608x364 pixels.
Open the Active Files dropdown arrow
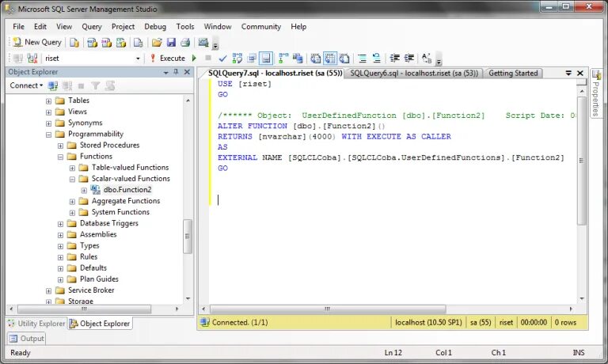[568, 73]
